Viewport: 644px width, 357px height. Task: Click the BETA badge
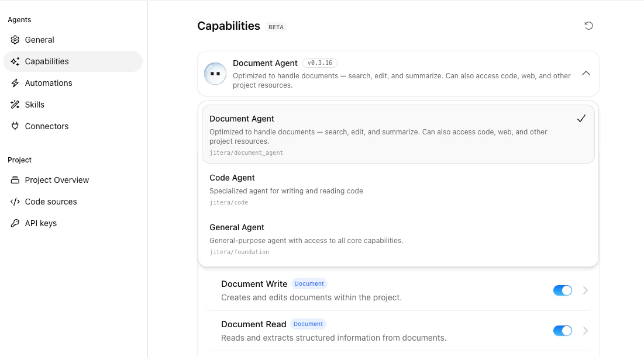pos(276,27)
